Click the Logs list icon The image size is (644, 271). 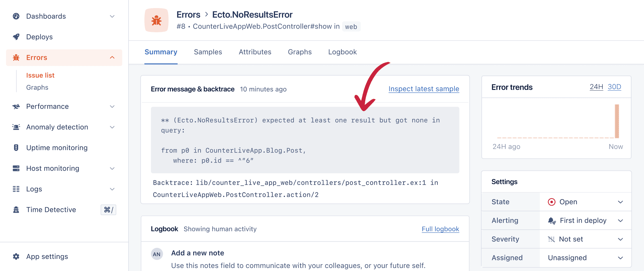(x=16, y=189)
